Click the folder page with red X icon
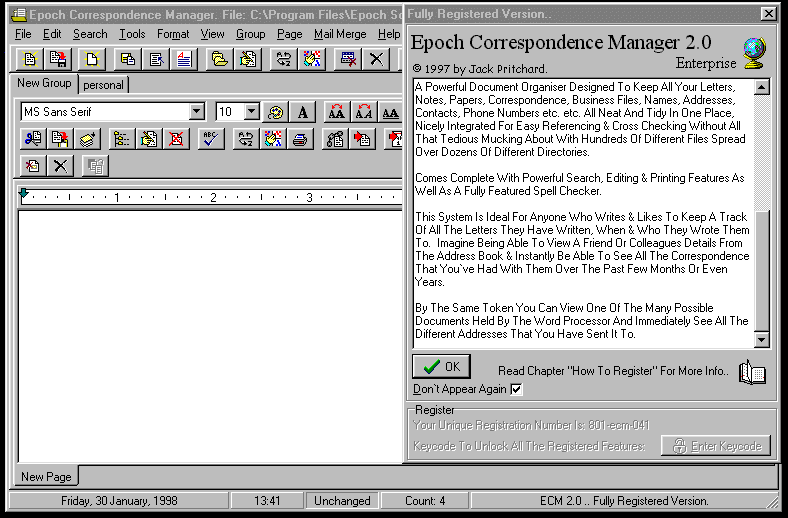This screenshot has height=518, width=788. (33, 166)
